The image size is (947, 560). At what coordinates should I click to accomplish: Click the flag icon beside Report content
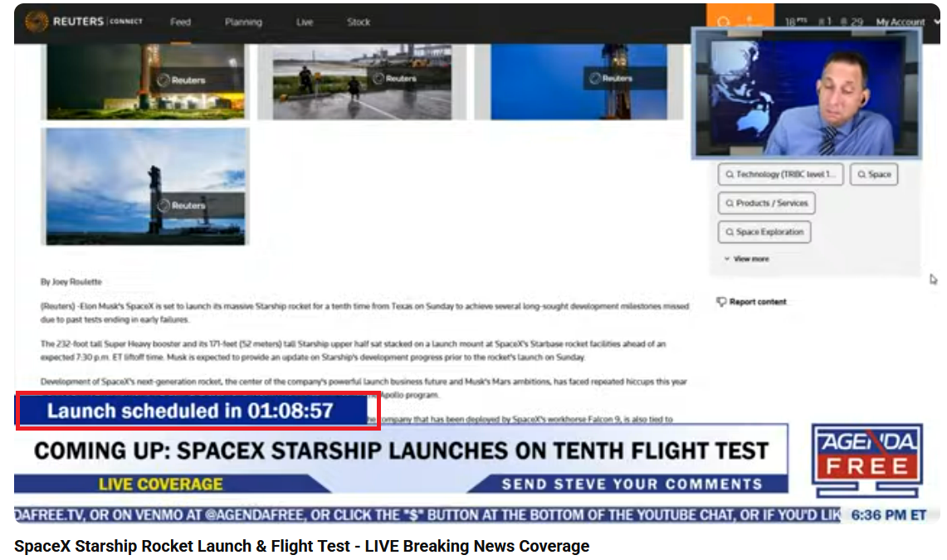point(720,302)
